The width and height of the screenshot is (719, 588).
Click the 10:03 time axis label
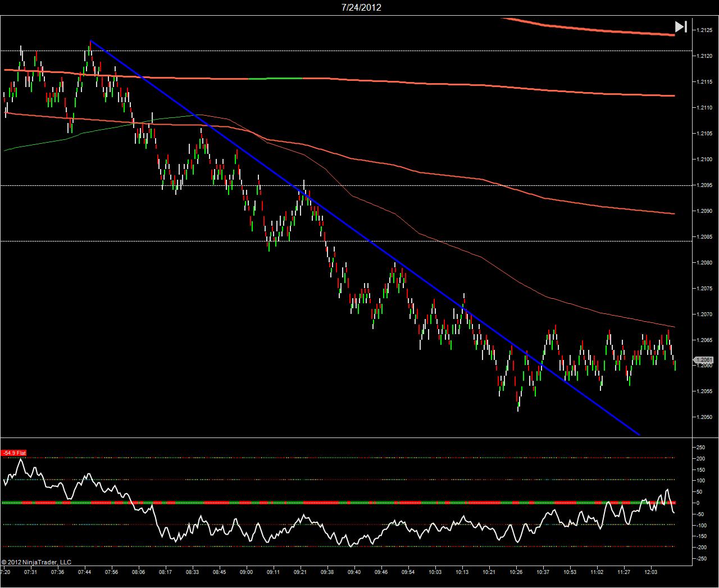coord(435,572)
